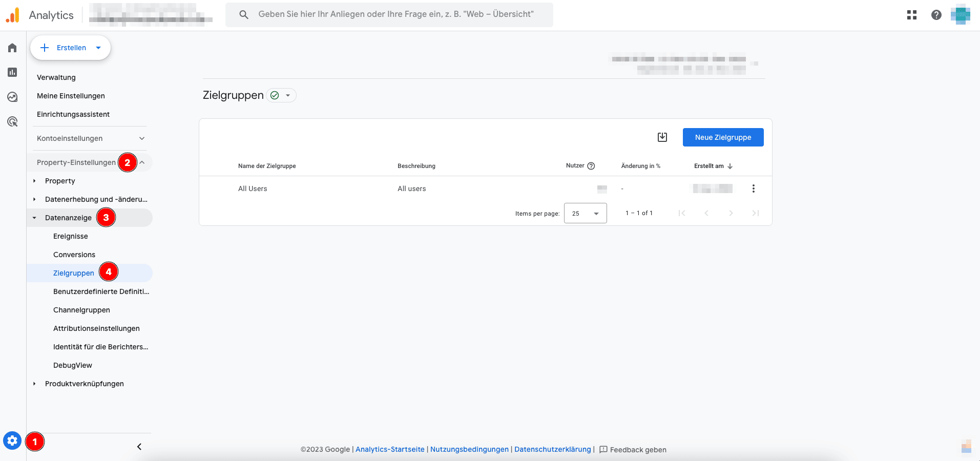
Task: Click into the Analytics search field
Action: coord(395,14)
